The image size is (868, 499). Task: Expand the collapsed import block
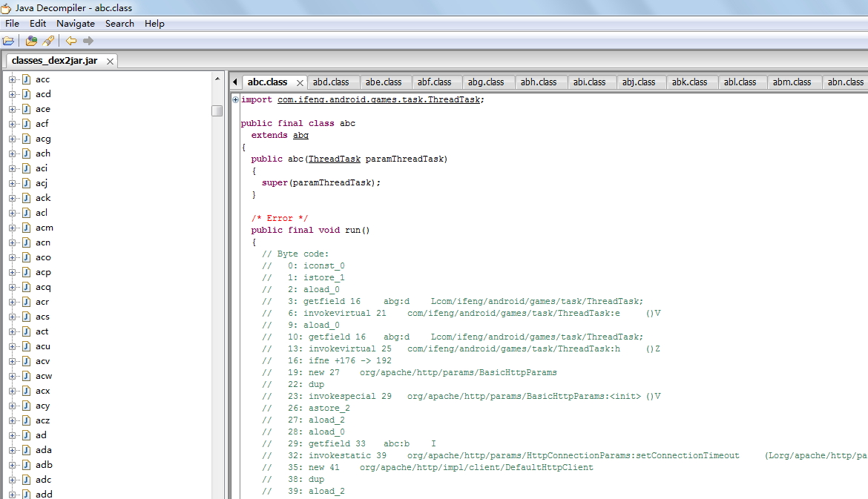[235, 99]
